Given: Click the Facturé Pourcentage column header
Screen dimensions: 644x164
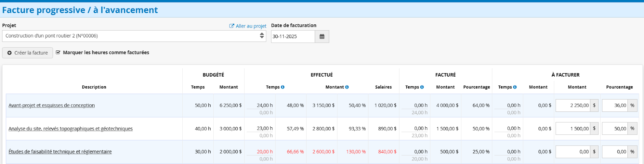Looking at the screenshot, I should (x=477, y=87).
